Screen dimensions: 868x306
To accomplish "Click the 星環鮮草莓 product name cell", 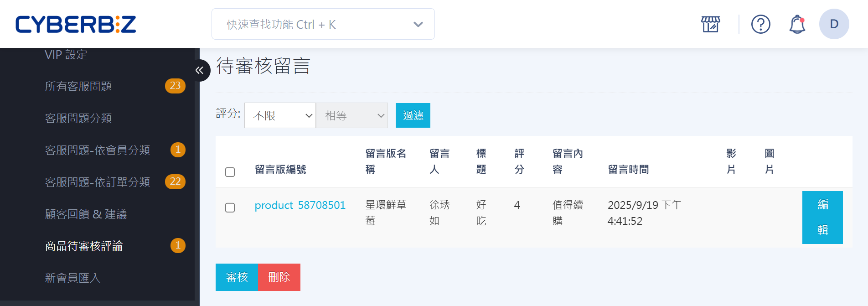I will tap(386, 213).
